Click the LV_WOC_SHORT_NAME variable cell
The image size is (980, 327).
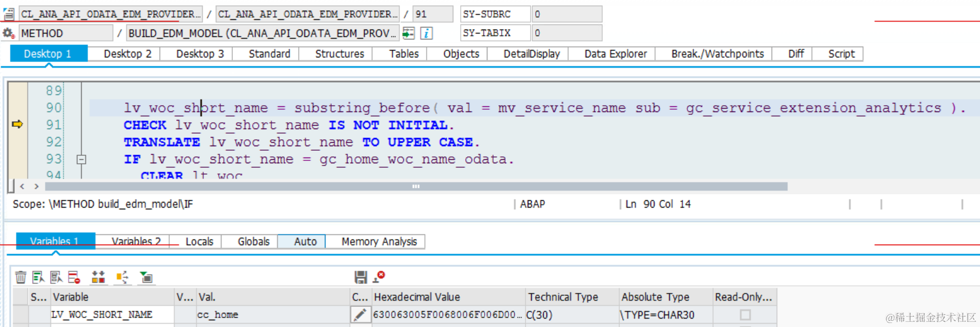pyautogui.click(x=112, y=314)
